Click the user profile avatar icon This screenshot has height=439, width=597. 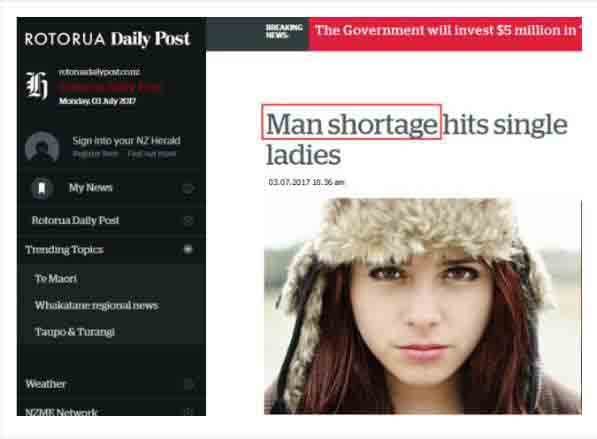tap(42, 146)
